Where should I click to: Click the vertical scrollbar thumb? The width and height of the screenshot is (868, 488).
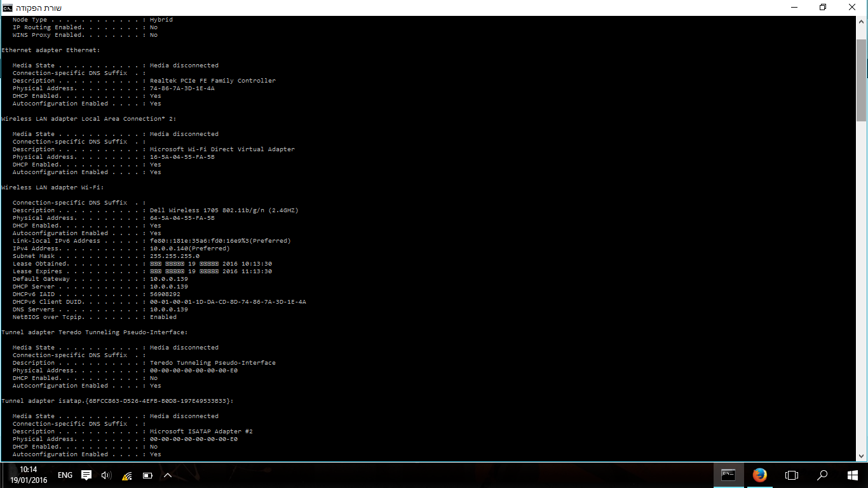click(862, 79)
